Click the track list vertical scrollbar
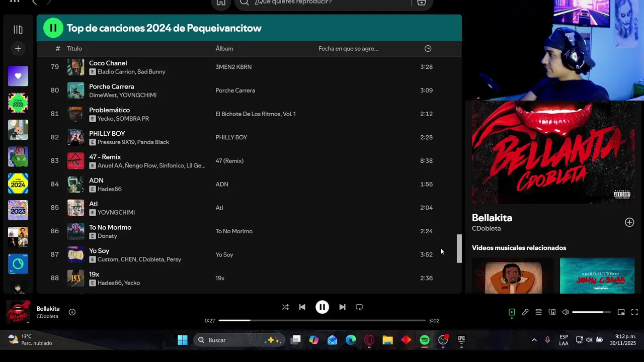The height and width of the screenshot is (362, 644). click(459, 248)
